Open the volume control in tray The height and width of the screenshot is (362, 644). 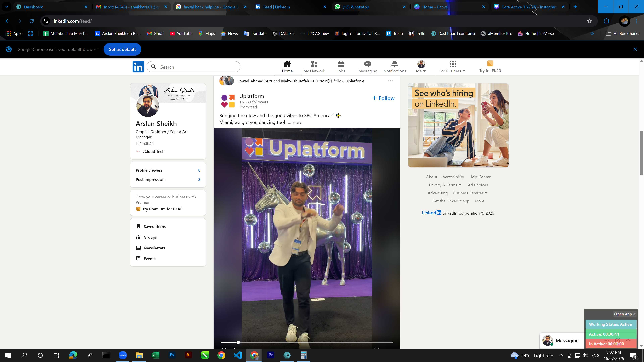pyautogui.click(x=585, y=355)
